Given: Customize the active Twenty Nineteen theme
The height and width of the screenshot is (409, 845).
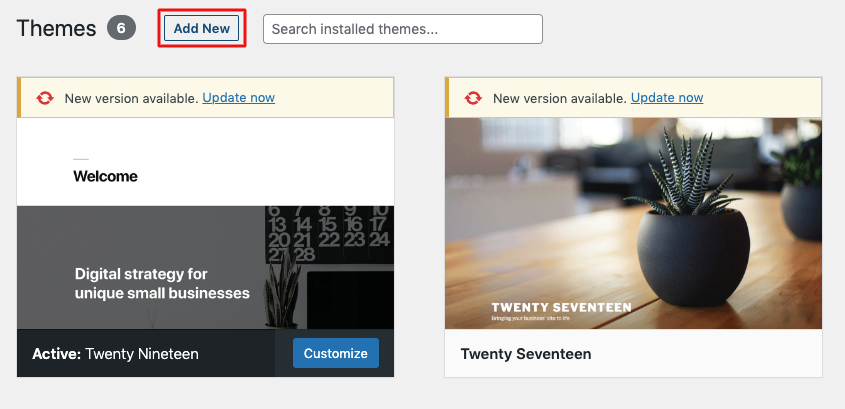Looking at the screenshot, I should pos(336,353).
